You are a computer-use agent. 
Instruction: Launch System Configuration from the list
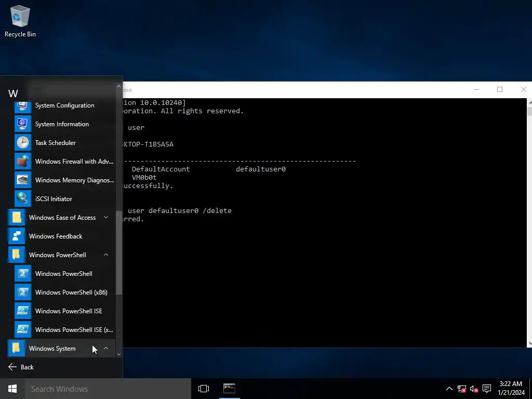click(x=64, y=105)
